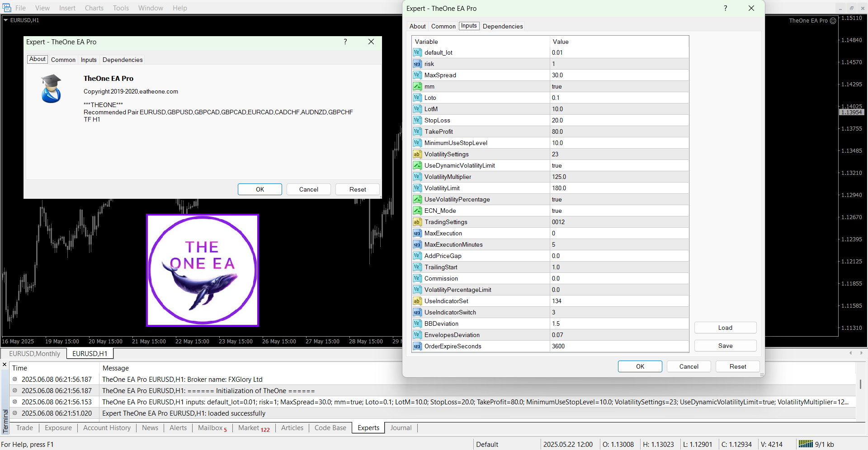The height and width of the screenshot is (450, 868).
Task: Switch to About tab in Inputs dialog
Action: [x=417, y=26]
